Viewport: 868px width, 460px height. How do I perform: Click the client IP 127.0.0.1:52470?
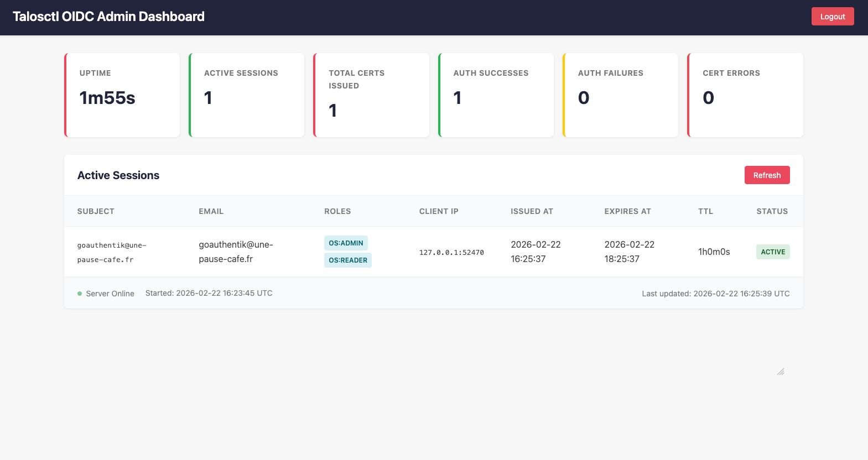pos(451,253)
